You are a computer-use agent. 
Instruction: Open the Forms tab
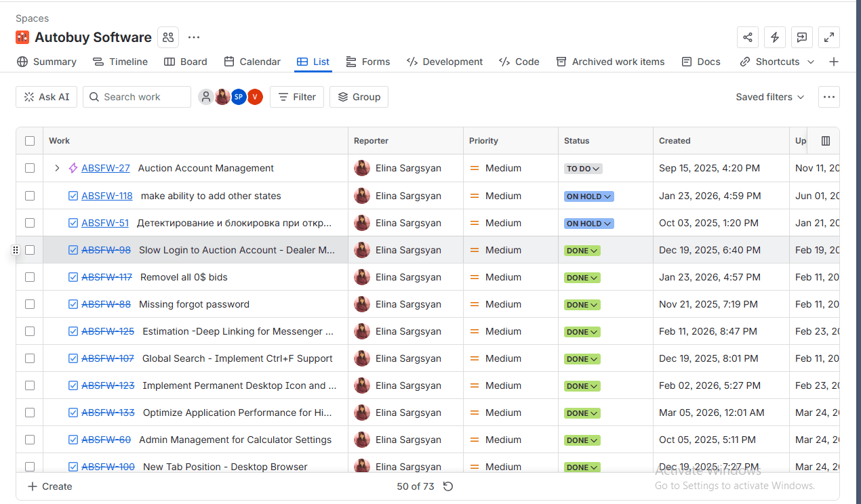(x=368, y=62)
